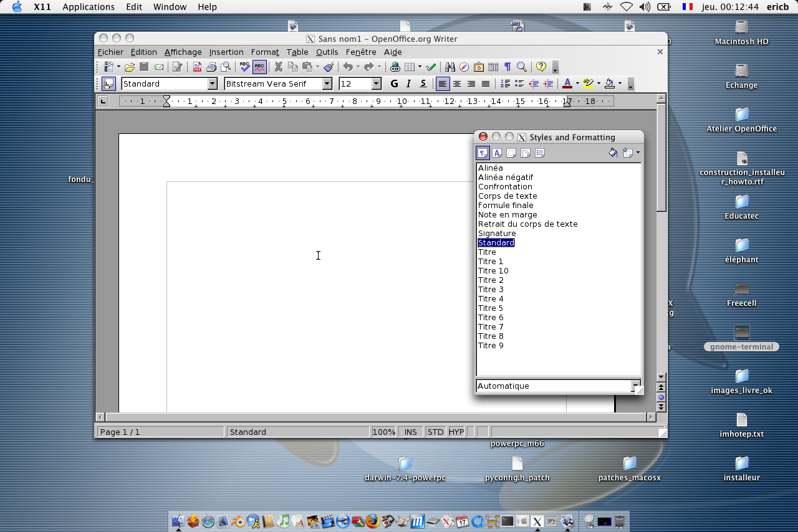Screen dimensions: 798x532
Task: Click the Titre 1 style entry
Action: coord(491,262)
